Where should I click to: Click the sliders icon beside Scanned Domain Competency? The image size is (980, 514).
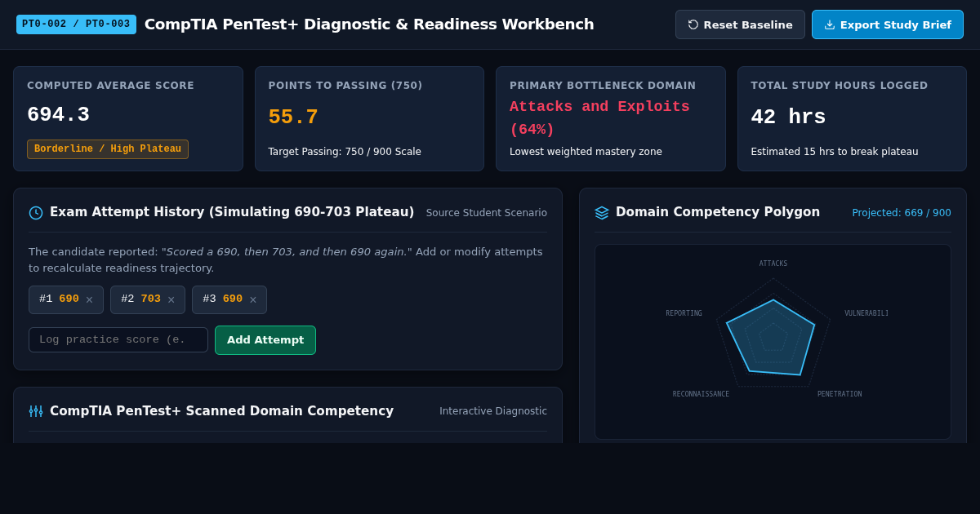tap(36, 411)
